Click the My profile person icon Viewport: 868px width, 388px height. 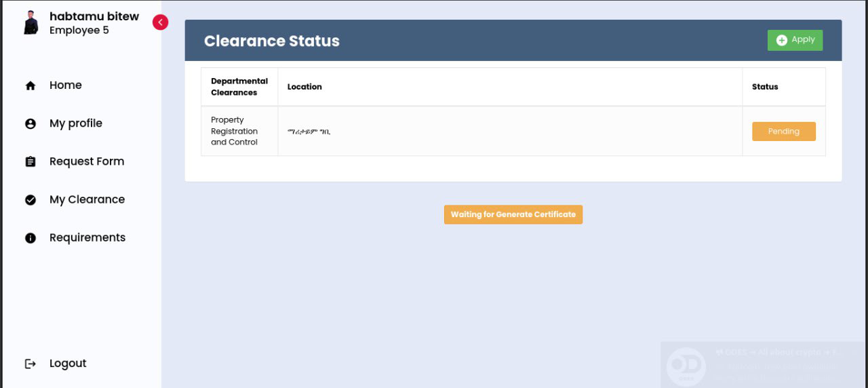tap(30, 123)
